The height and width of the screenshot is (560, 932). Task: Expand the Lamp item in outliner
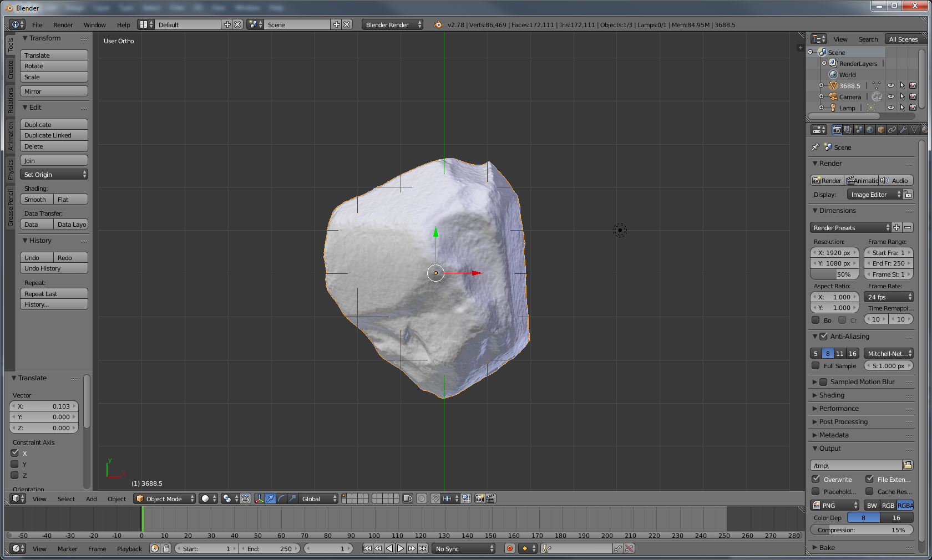pos(822,108)
